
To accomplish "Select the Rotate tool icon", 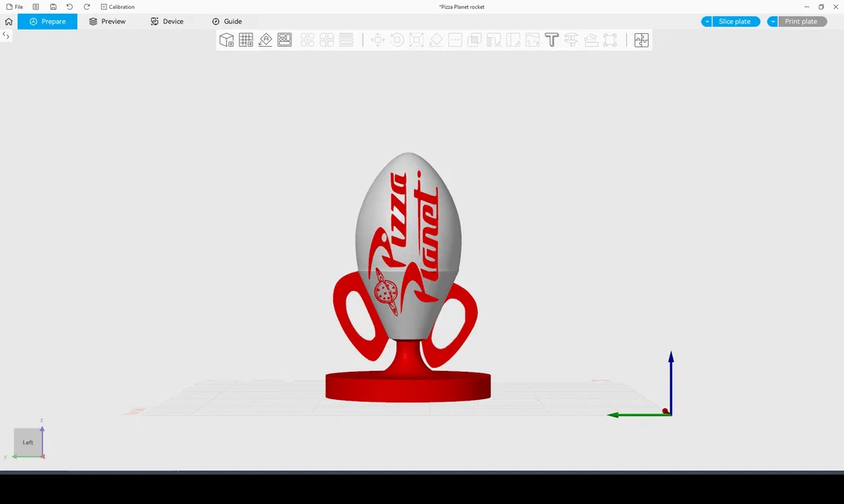I will click(397, 40).
